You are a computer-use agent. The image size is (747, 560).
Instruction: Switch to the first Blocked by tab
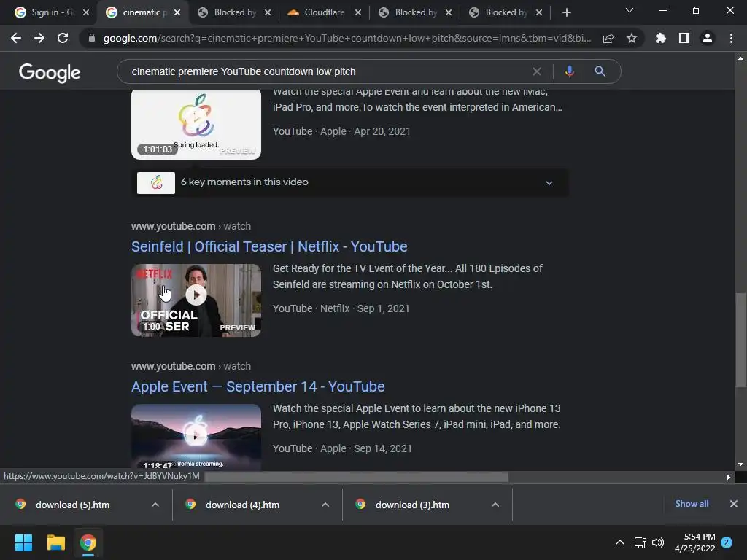(228, 12)
